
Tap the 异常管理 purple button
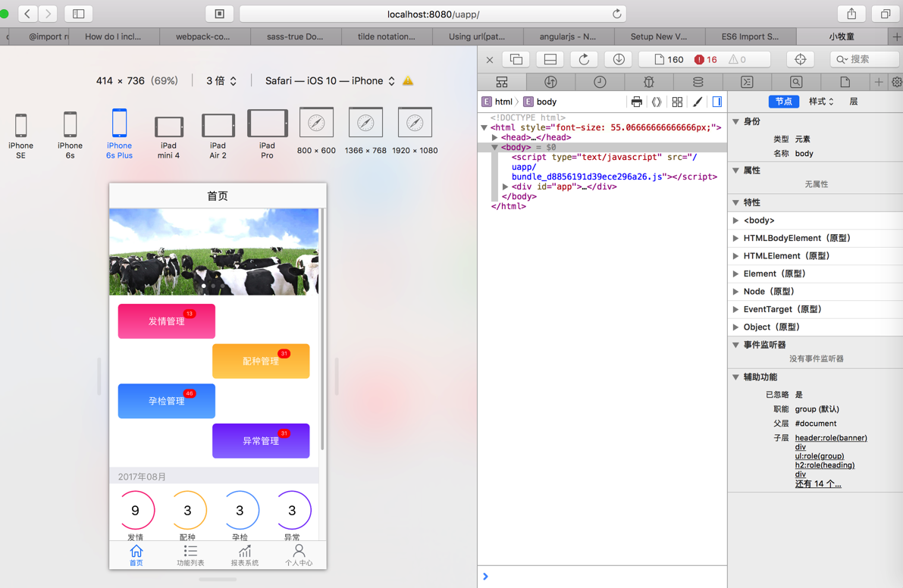(261, 441)
